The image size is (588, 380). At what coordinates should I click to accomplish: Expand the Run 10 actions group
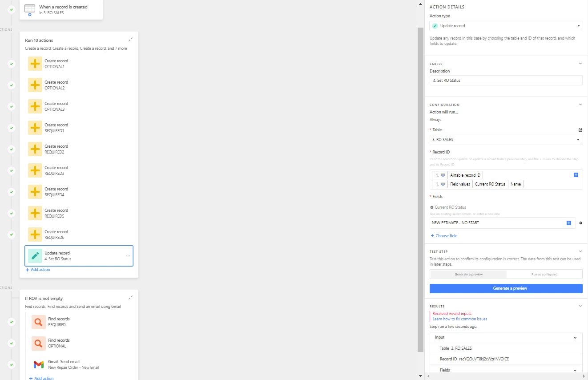(130, 40)
